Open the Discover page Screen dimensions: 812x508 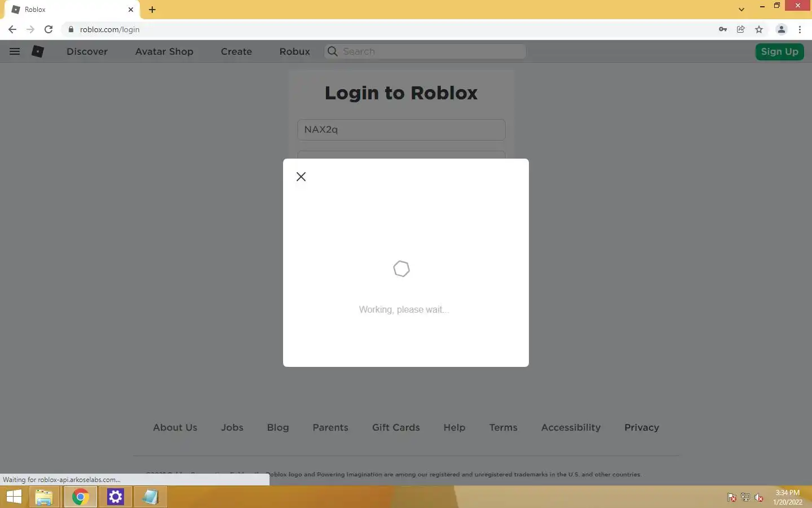(x=87, y=51)
